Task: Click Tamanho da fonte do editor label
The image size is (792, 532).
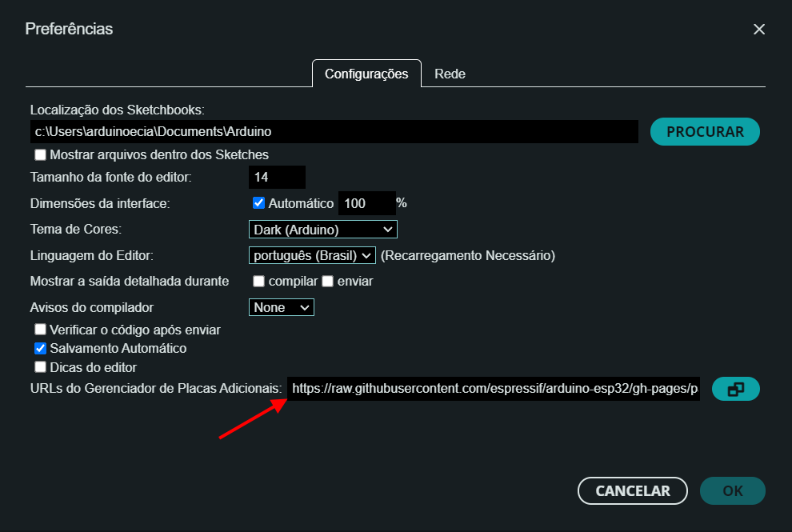Action: point(110,178)
